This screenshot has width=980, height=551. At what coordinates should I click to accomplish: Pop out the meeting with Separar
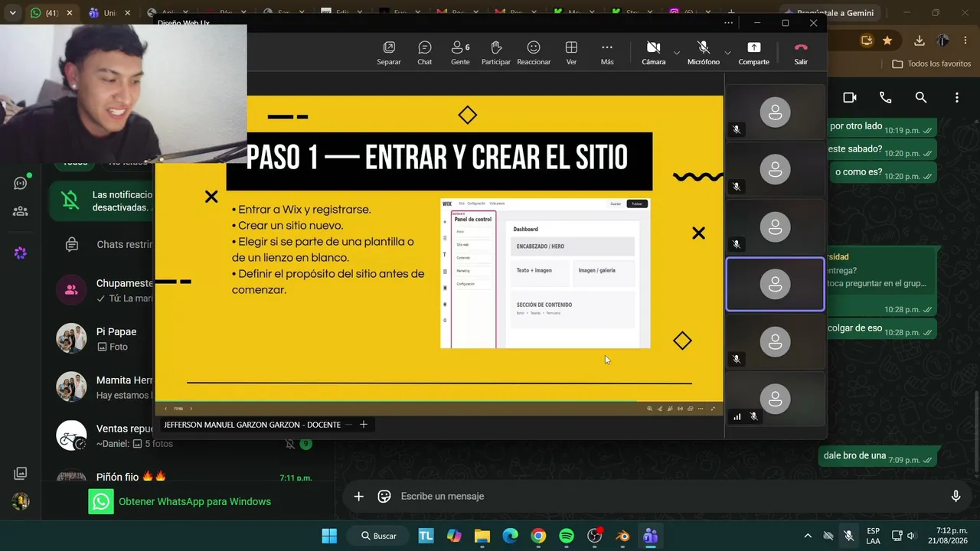tap(389, 53)
